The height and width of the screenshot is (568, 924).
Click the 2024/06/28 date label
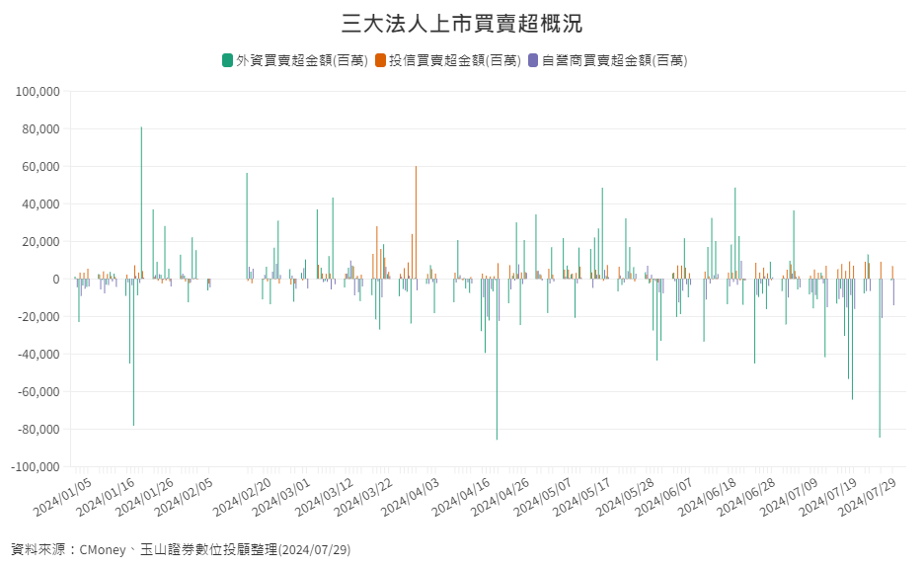[x=746, y=498]
